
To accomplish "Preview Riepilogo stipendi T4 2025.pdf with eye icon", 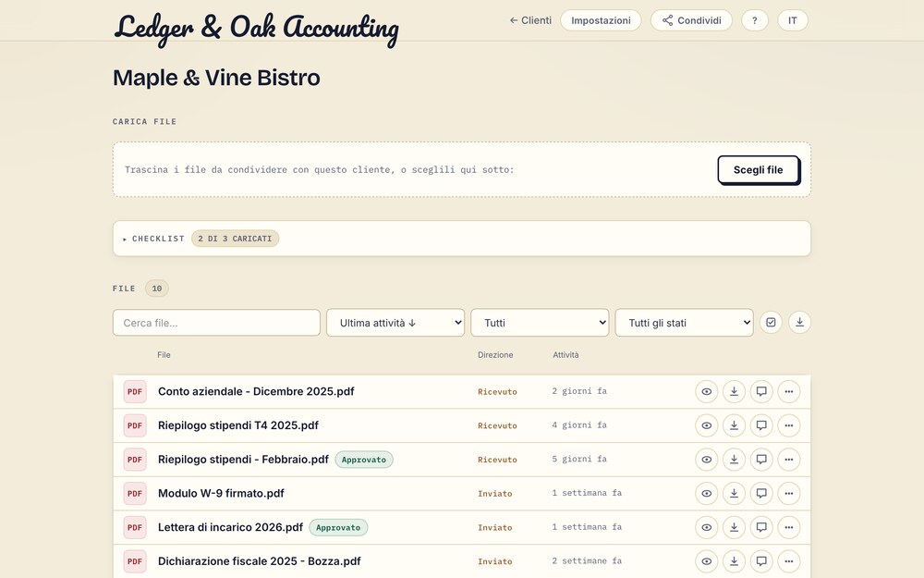I will [x=707, y=425].
